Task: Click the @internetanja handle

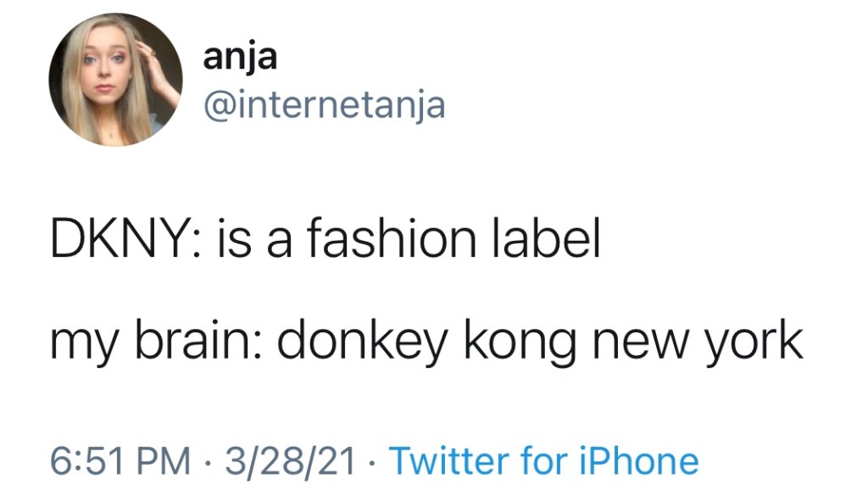Action: [x=324, y=106]
